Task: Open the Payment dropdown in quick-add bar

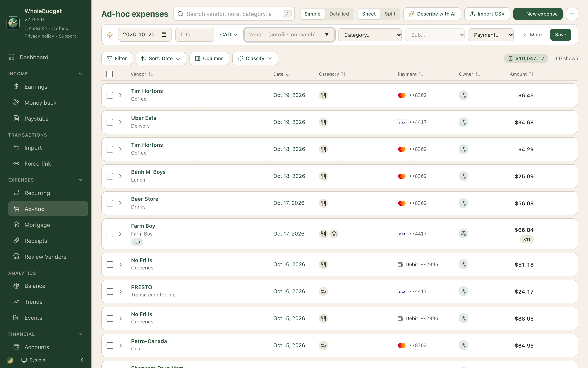Action: pos(491,35)
